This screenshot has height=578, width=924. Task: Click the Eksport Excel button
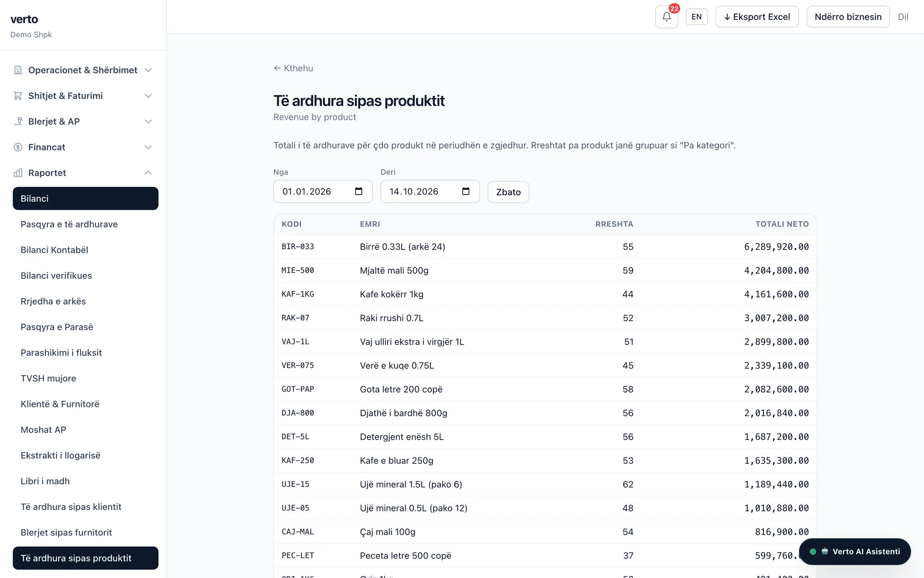tap(757, 17)
